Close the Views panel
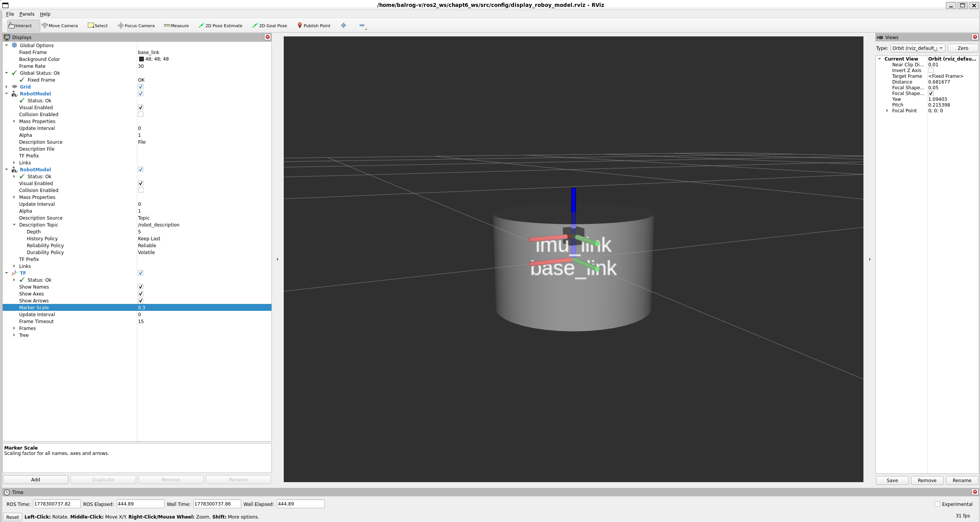The height and width of the screenshot is (522, 980). point(975,37)
